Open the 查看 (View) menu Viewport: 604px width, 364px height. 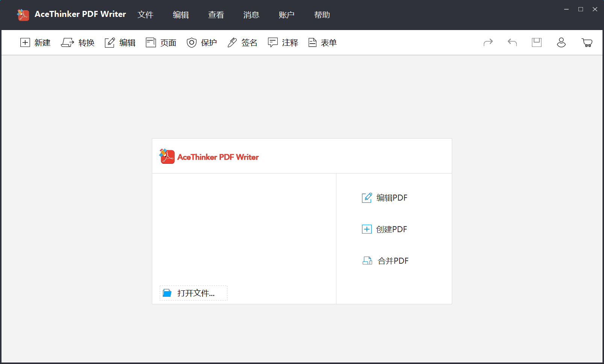pyautogui.click(x=216, y=15)
